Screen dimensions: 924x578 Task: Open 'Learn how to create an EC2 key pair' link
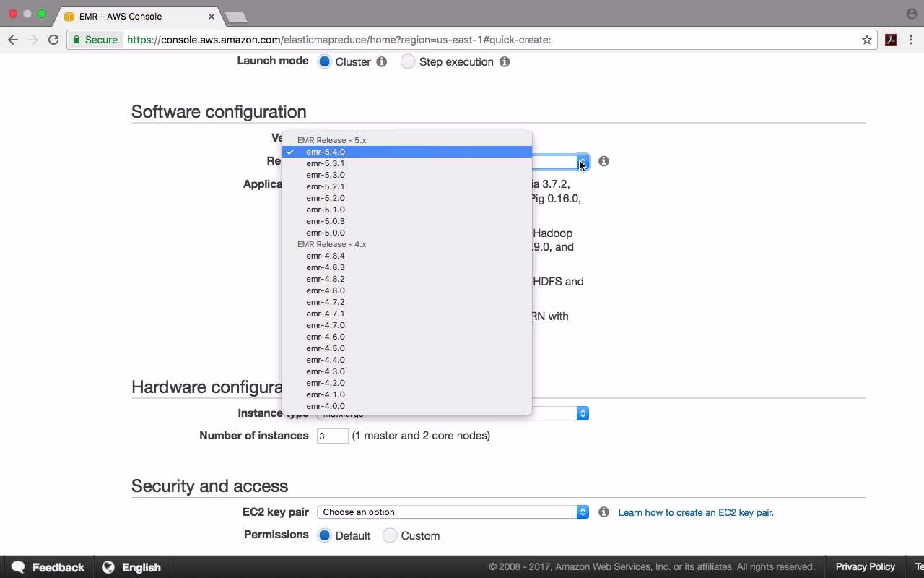[x=696, y=512]
